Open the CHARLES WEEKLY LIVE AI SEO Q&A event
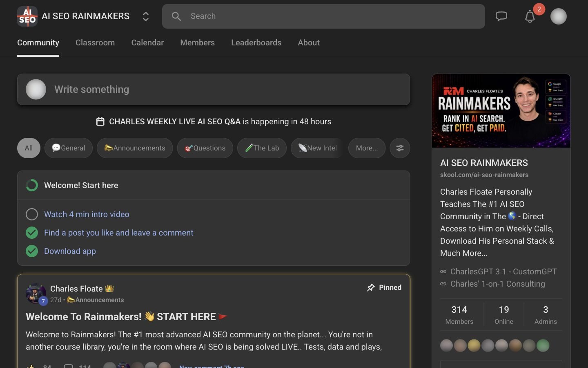 (175, 121)
